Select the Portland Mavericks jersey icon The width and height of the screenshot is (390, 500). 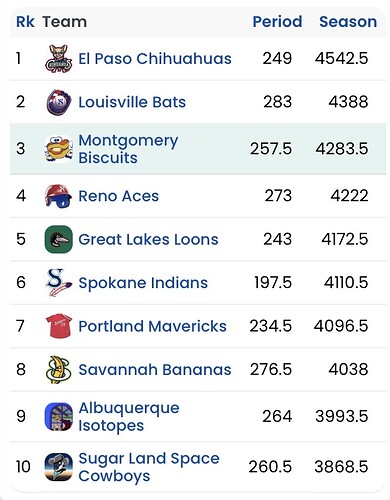[59, 326]
